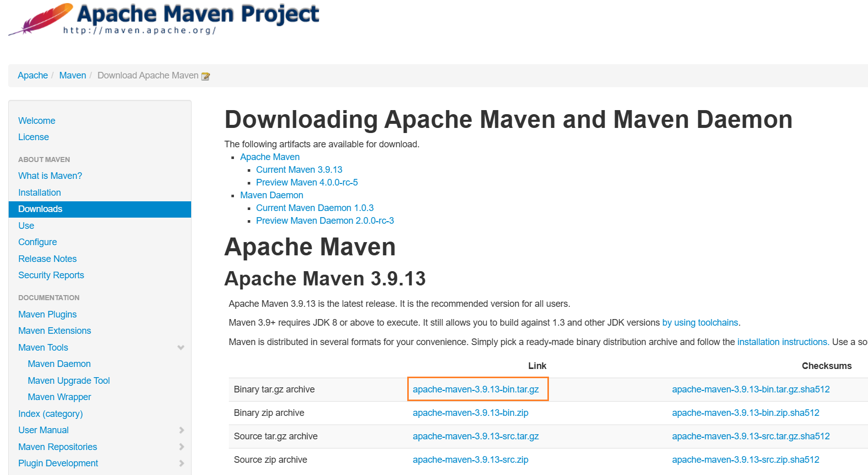The width and height of the screenshot is (868, 475).
Task: Open Maven Plugins documentation link
Action: [47, 314]
